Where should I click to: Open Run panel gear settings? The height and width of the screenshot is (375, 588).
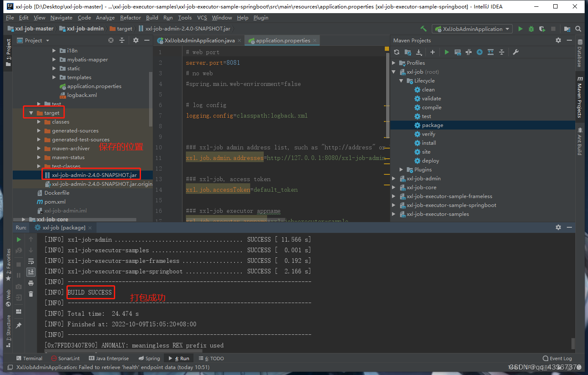click(558, 227)
